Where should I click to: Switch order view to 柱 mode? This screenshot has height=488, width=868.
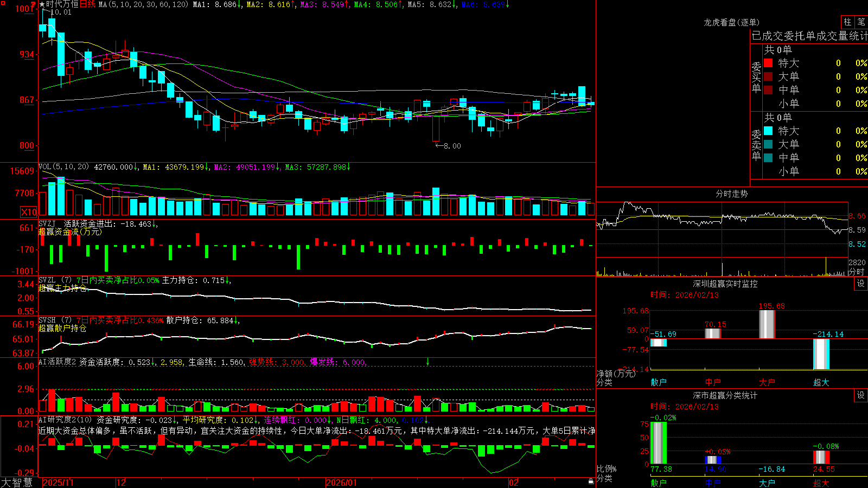pos(848,22)
